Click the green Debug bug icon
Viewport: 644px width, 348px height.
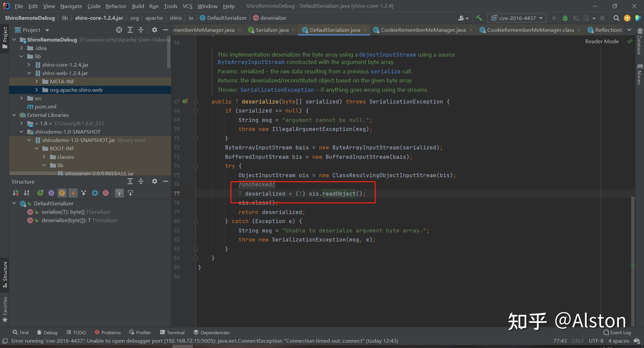tap(565, 18)
